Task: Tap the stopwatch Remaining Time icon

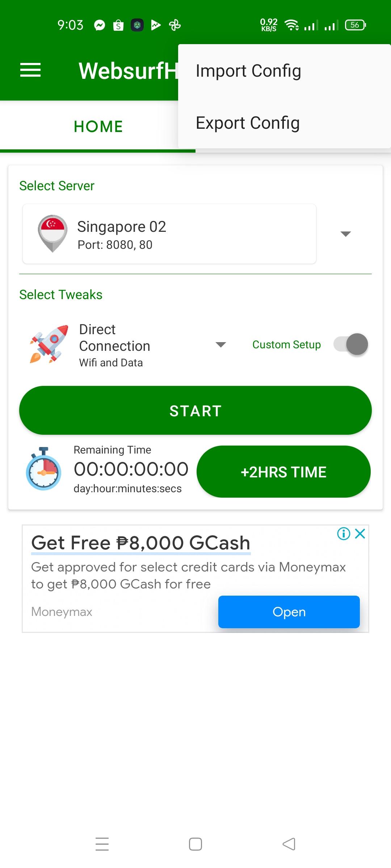Action: 43,469
